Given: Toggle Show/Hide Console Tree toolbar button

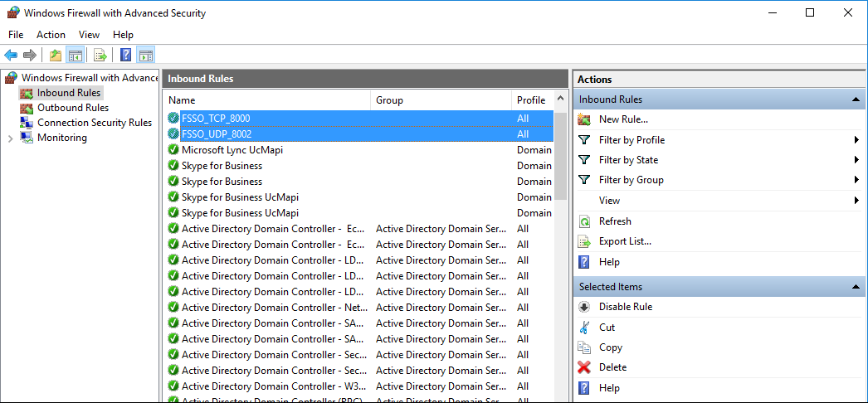Looking at the screenshot, I should (75, 56).
